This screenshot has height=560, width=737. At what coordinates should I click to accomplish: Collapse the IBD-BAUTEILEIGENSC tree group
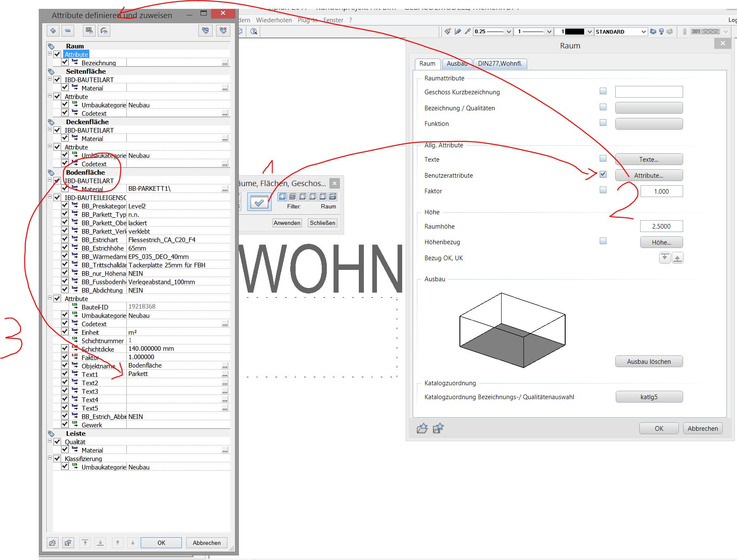tap(50, 197)
